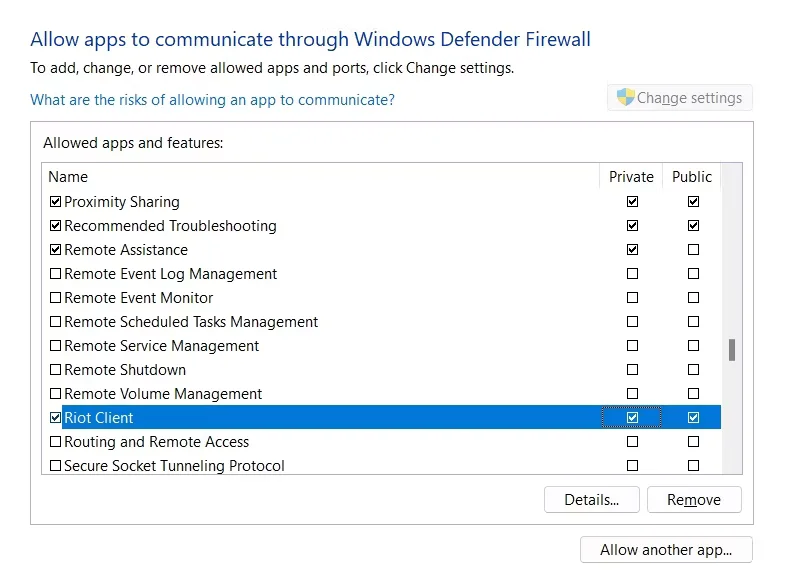This screenshot has width=791, height=570.
Task: Click the Change settings button
Action: (x=680, y=98)
